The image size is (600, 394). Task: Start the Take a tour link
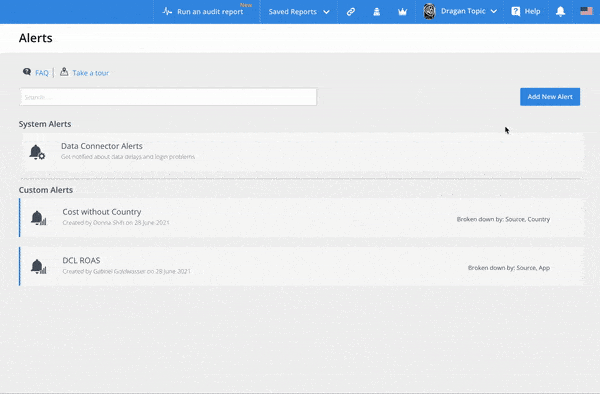coord(91,73)
